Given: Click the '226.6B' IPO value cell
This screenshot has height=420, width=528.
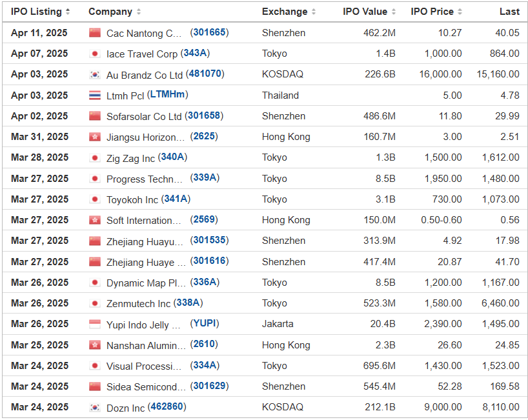Looking at the screenshot, I should [380, 74].
